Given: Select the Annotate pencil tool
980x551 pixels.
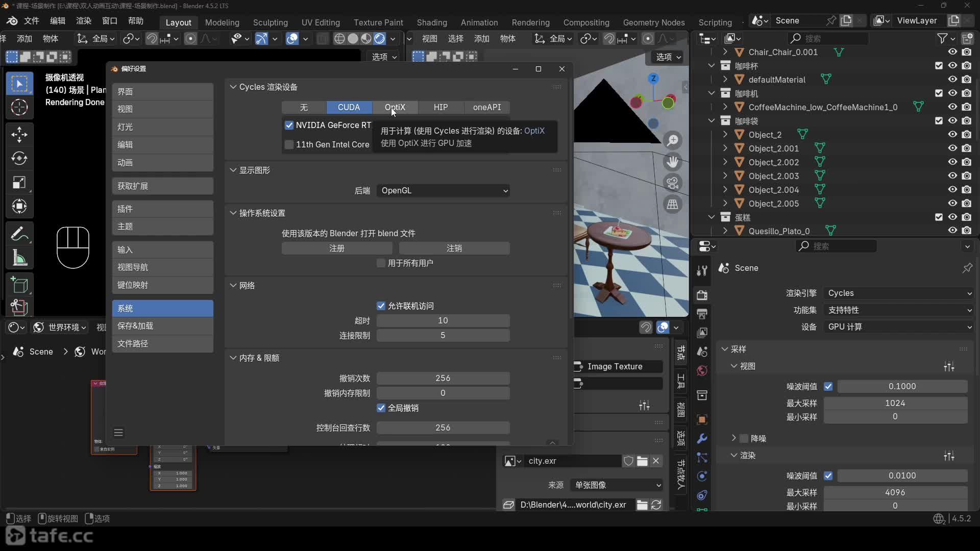Looking at the screenshot, I should coord(19,234).
